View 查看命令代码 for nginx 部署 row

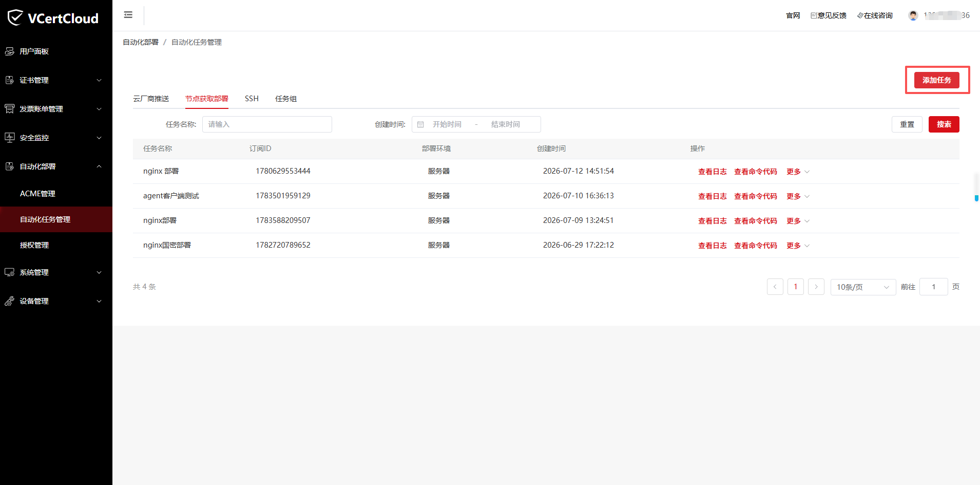755,172
